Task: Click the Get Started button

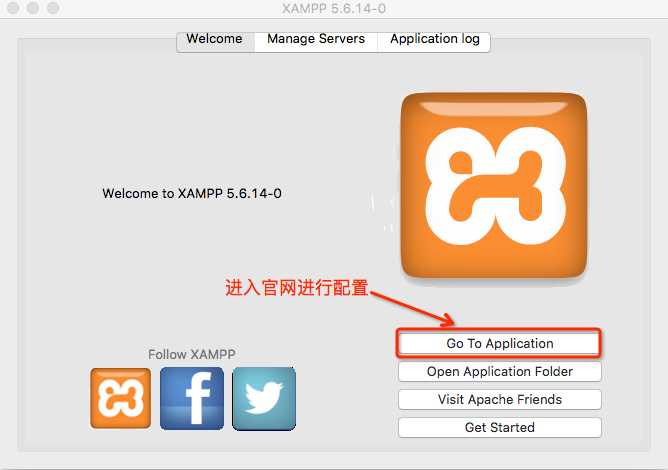Action: (499, 427)
